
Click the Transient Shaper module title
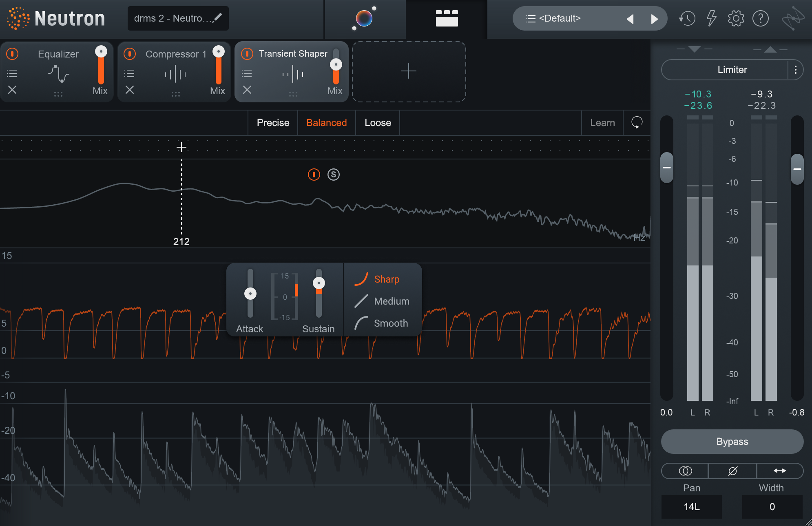coord(293,53)
